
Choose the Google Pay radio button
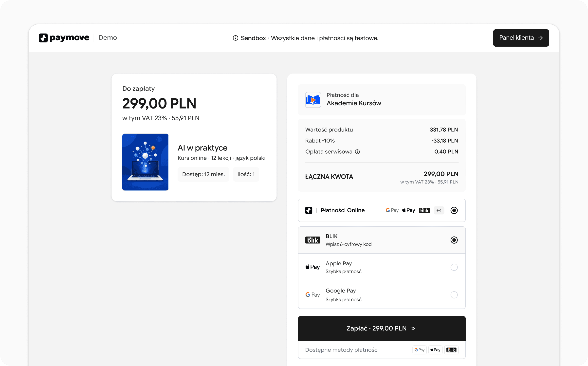(x=454, y=295)
